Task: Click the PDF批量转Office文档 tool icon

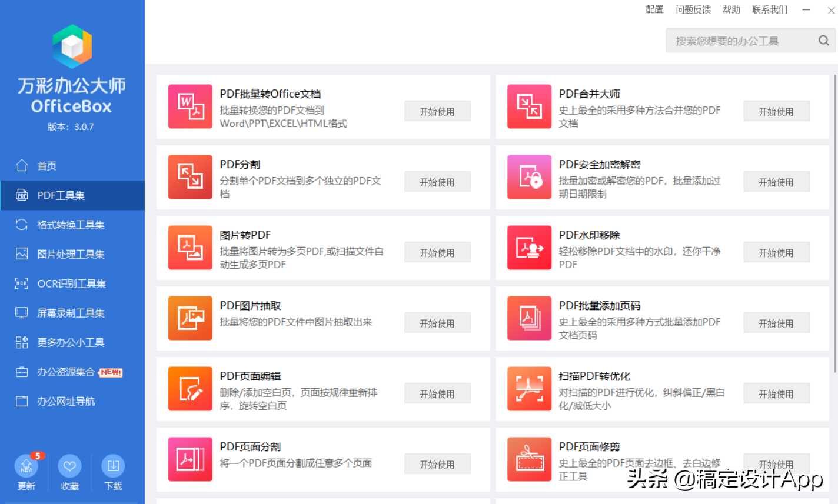Action: [190, 106]
